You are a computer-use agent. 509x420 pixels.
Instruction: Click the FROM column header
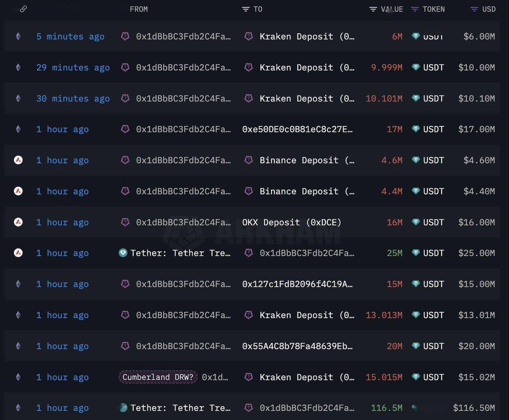click(x=139, y=9)
